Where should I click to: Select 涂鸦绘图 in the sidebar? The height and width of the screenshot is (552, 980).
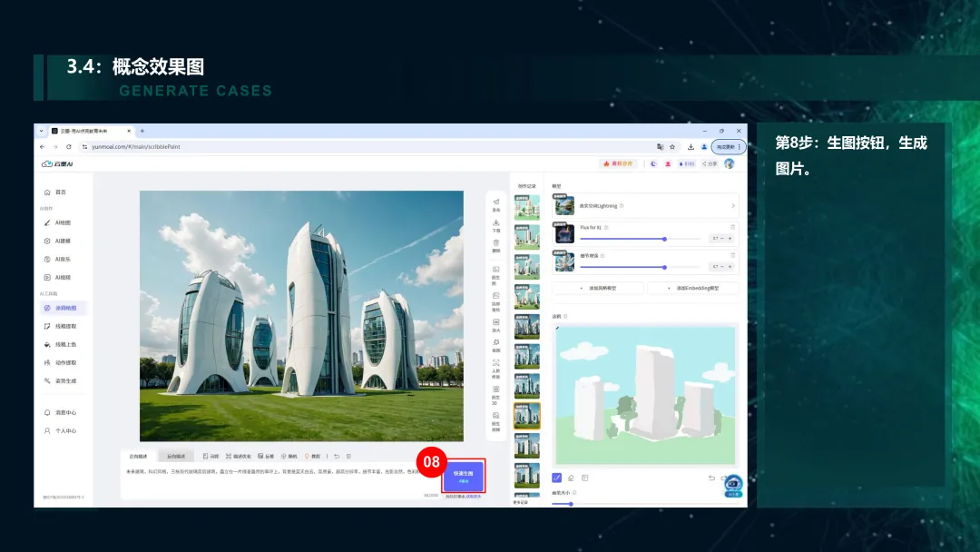[x=63, y=308]
